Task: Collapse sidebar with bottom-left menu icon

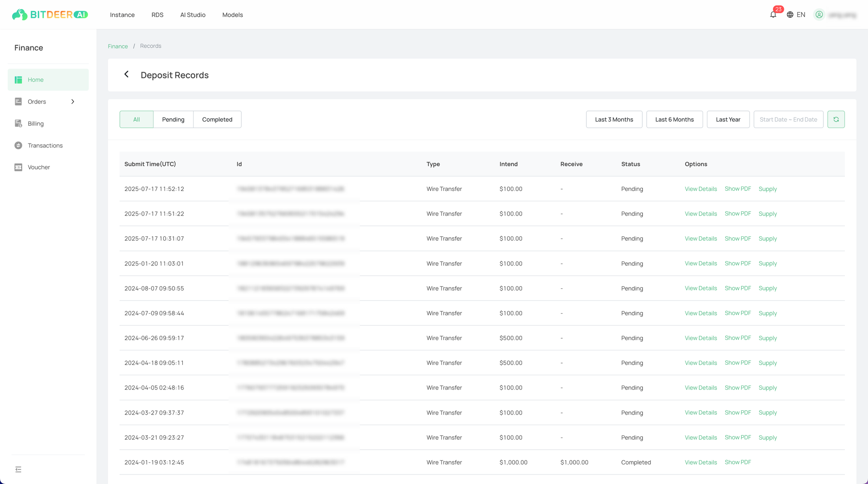Action: pos(18,469)
